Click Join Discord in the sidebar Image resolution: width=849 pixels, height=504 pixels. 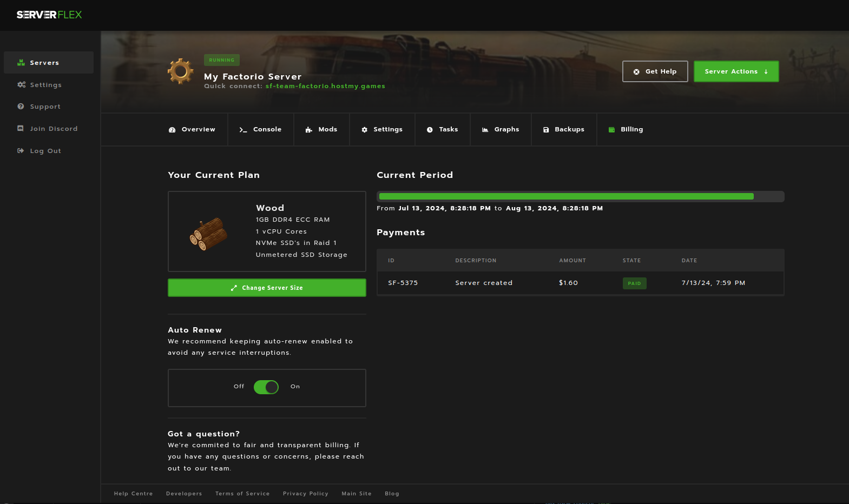pos(49,129)
